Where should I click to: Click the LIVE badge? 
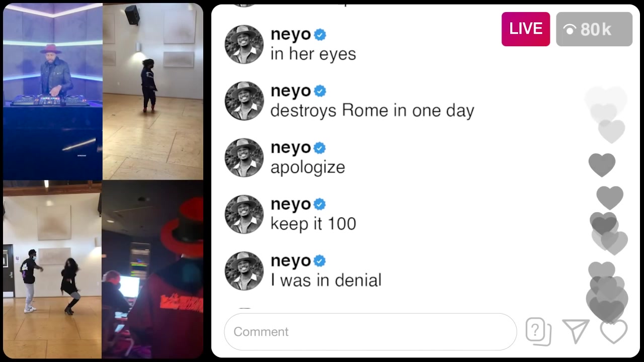526,29
